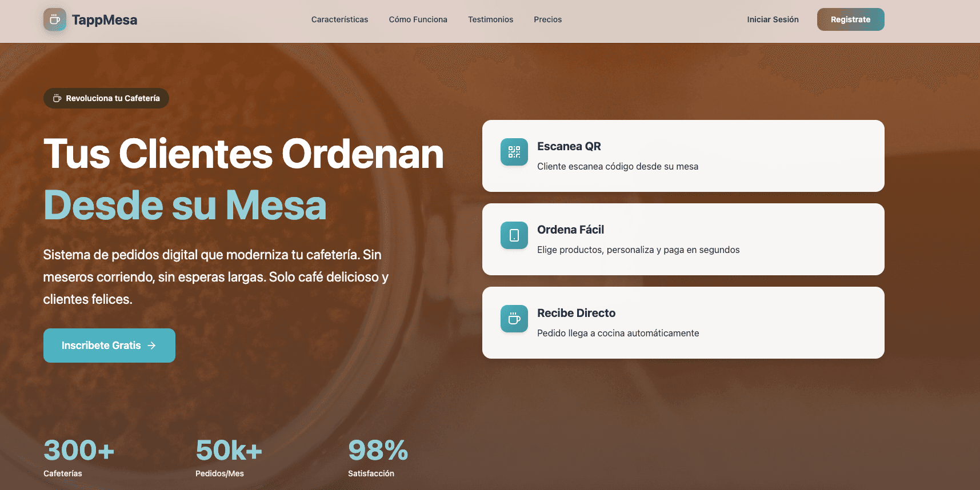Select the Recibe Directo card title
This screenshot has width=980, height=490.
(x=576, y=313)
